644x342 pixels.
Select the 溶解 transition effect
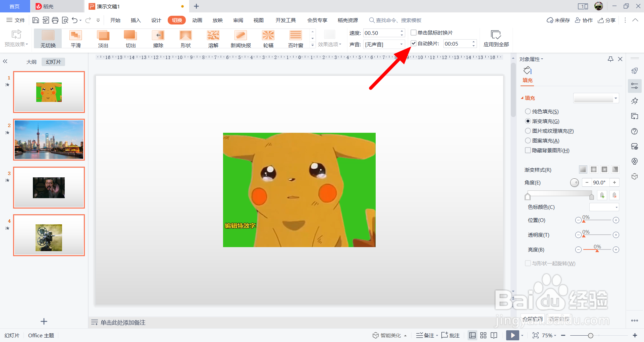(x=213, y=39)
